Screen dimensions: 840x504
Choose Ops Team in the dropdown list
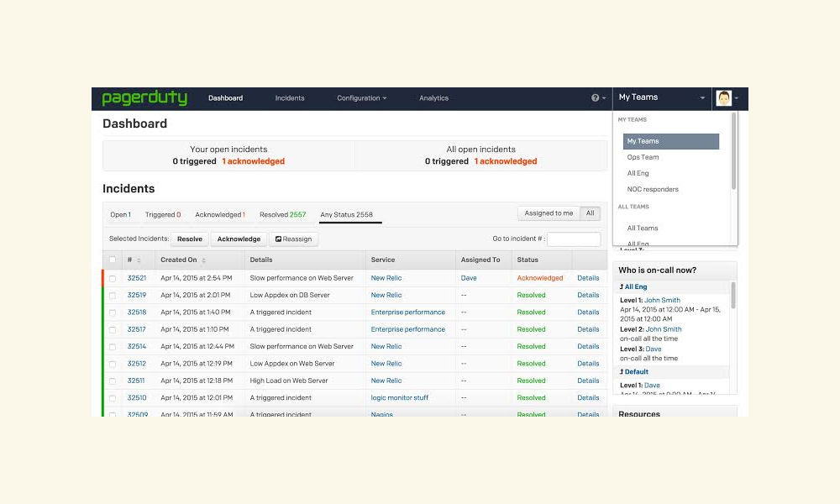click(643, 157)
